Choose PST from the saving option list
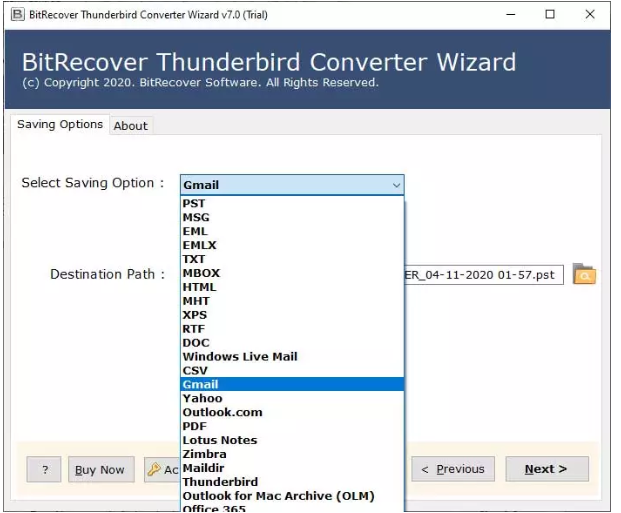The width and height of the screenshot is (621, 513). (292, 203)
